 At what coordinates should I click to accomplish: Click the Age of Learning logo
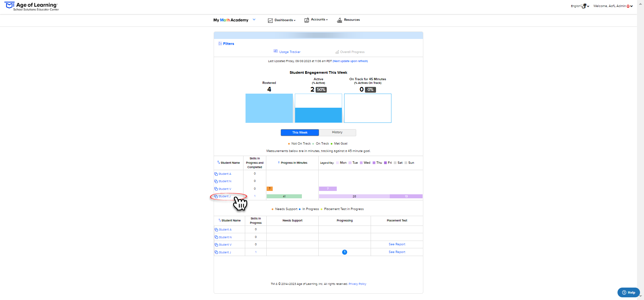(x=32, y=6)
